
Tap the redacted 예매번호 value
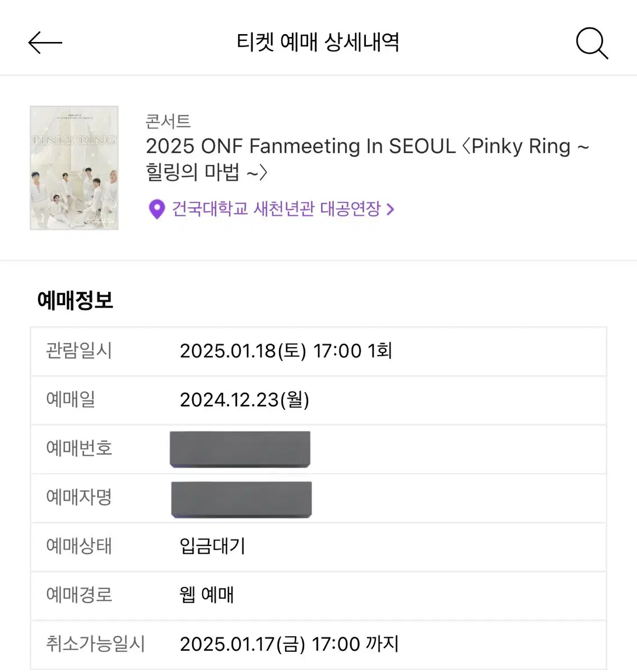tap(240, 449)
